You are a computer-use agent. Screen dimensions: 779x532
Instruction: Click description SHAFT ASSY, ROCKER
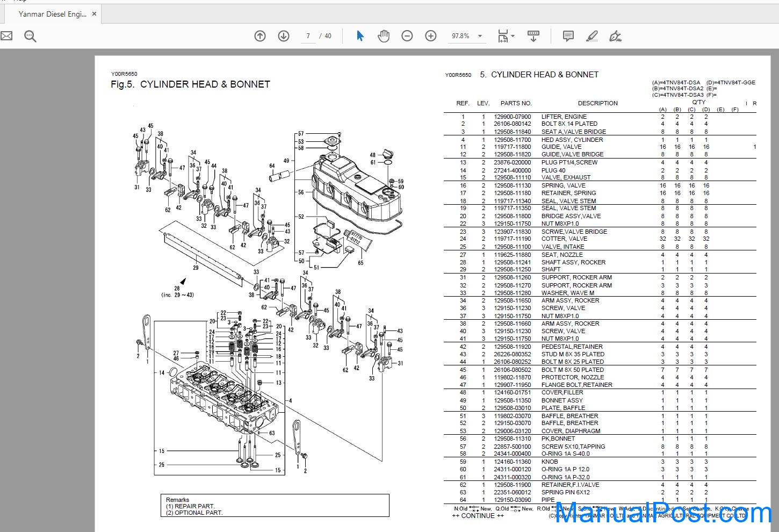click(573, 262)
